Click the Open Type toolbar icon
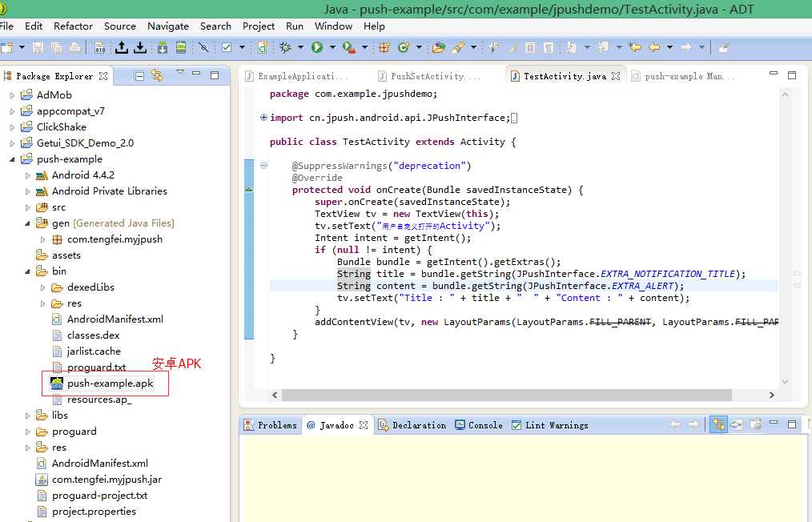The width and height of the screenshot is (812, 522). [438, 48]
